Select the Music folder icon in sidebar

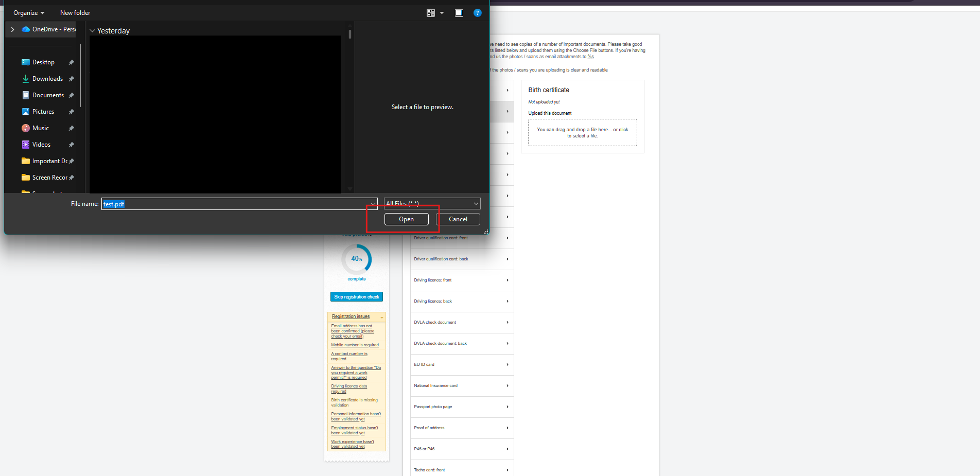click(26, 128)
